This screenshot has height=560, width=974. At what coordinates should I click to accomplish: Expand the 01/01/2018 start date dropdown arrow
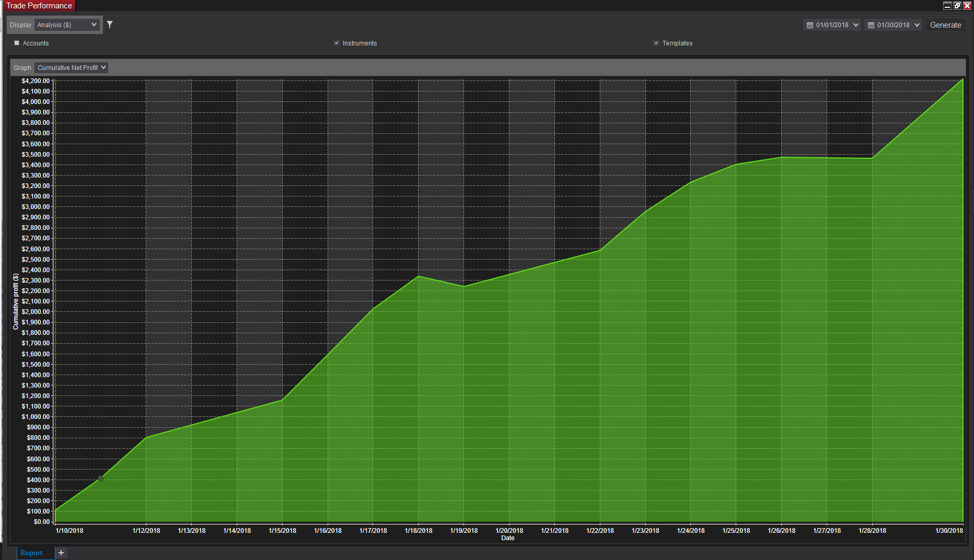point(856,25)
